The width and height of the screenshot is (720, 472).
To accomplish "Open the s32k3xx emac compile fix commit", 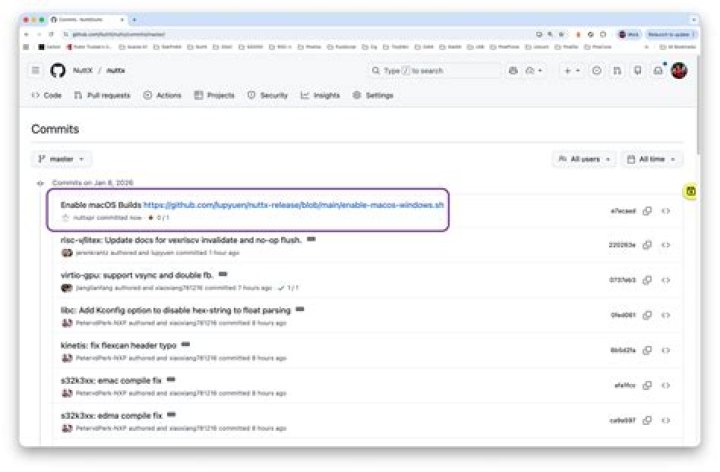I will tap(111, 381).
